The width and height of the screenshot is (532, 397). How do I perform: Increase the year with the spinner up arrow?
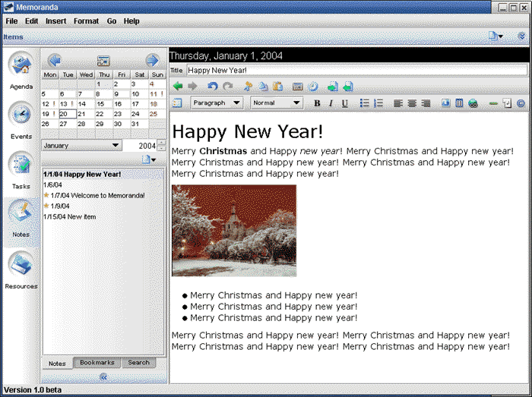click(162, 143)
